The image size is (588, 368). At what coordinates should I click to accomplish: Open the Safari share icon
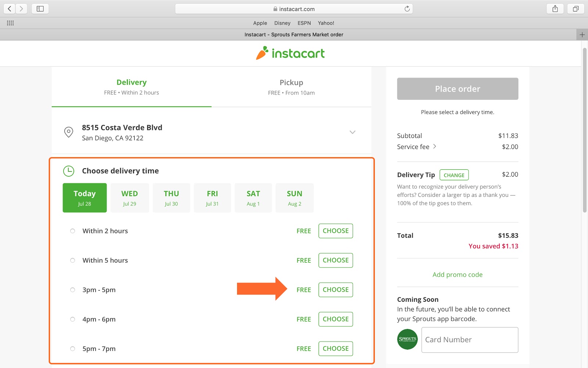555,8
